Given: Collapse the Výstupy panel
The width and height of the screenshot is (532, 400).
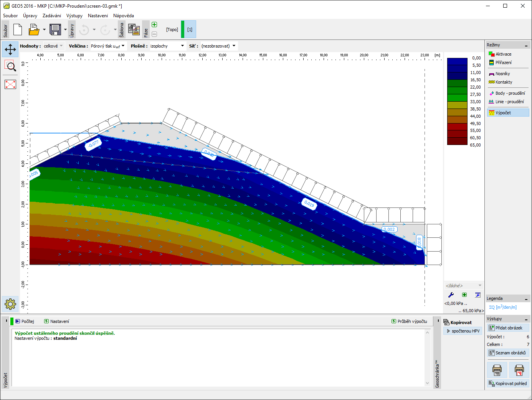Looking at the screenshot, I should pos(526,319).
